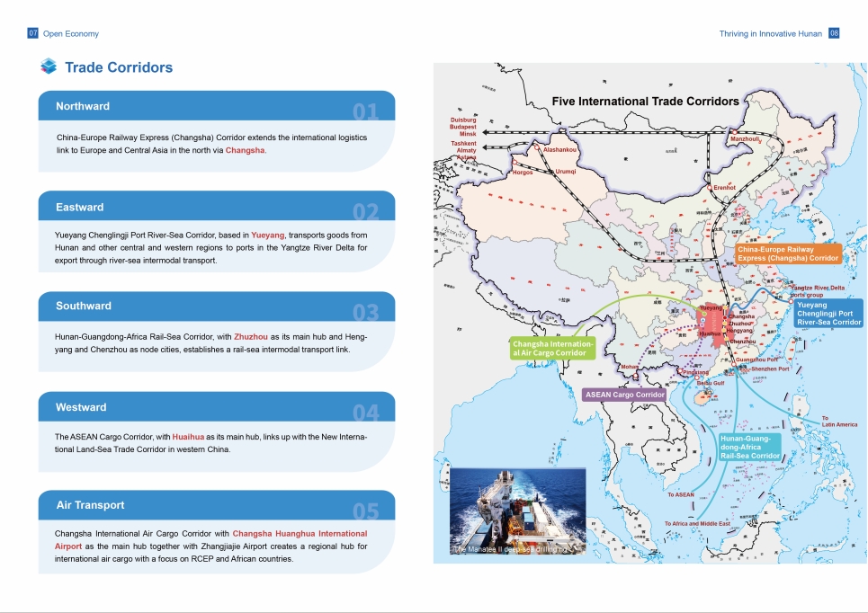The width and height of the screenshot is (868, 613).
Task: Click the red Changsha link in Northward
Action: pyautogui.click(x=245, y=150)
